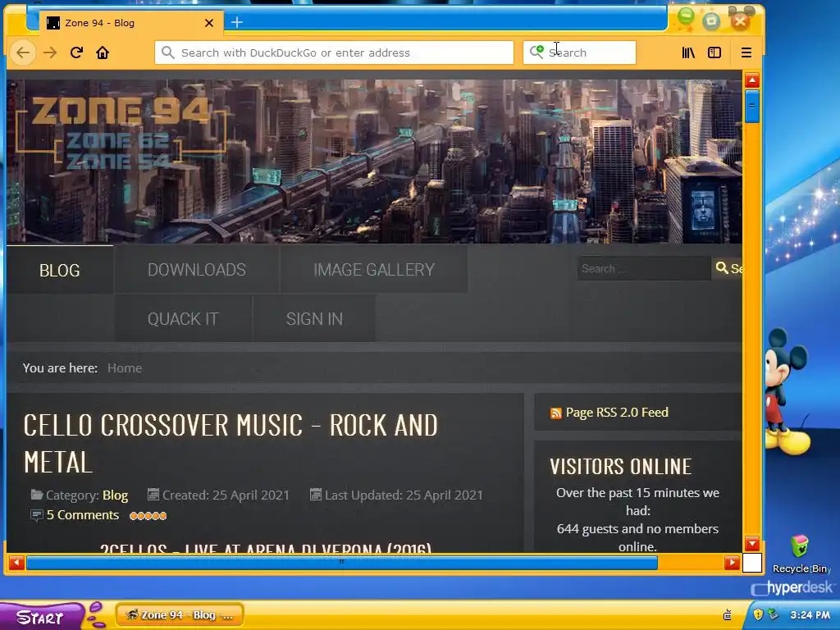
Task: Click the search engine magnifier icon
Action: point(536,52)
